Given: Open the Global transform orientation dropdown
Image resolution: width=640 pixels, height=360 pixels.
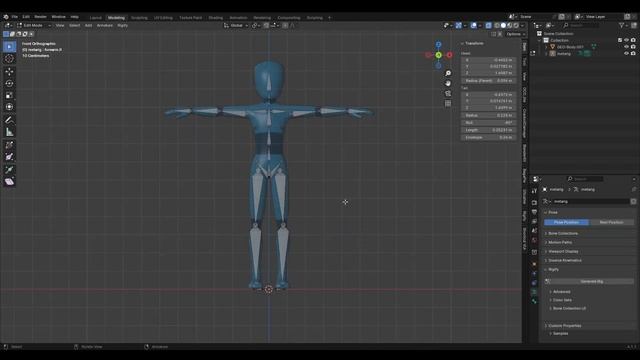Looking at the screenshot, I should 236,25.
